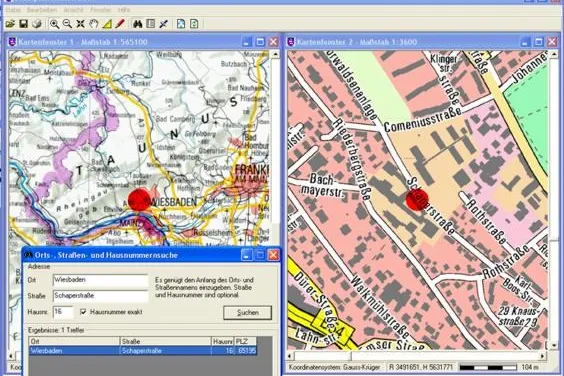Open address search via binoculars icon
The height and width of the screenshot is (376, 564).
click(137, 24)
